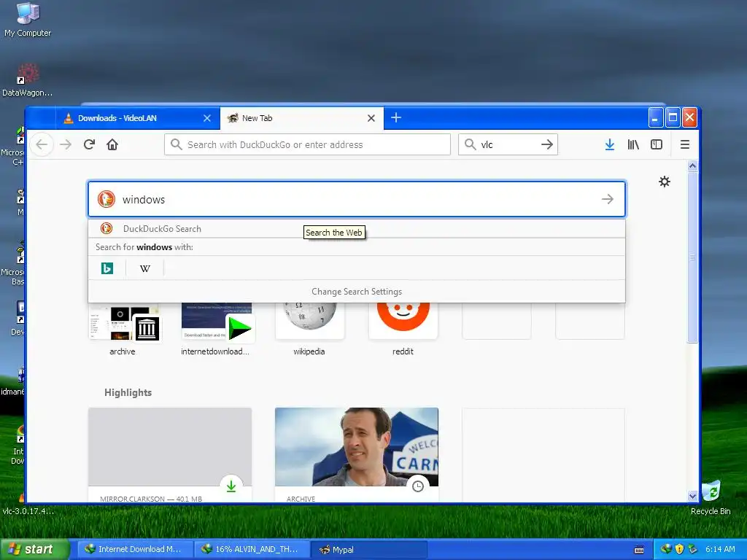
Task: Show sidebars icon in toolbar
Action: [x=657, y=144]
